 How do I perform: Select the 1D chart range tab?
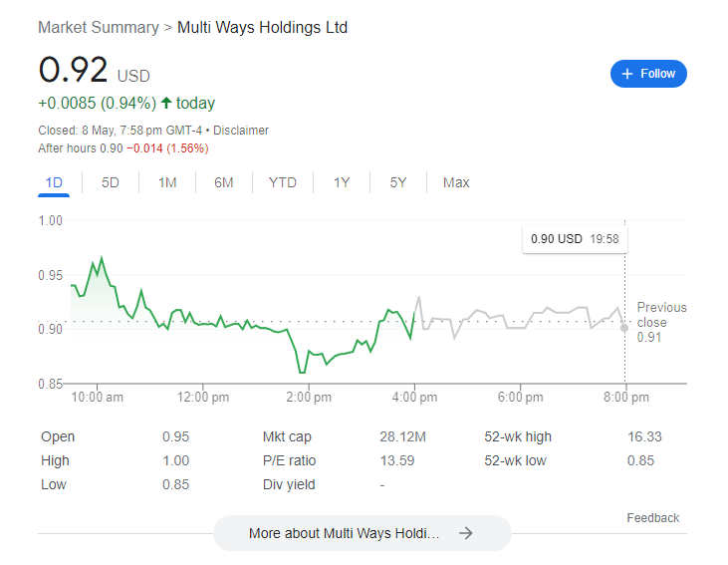54,182
